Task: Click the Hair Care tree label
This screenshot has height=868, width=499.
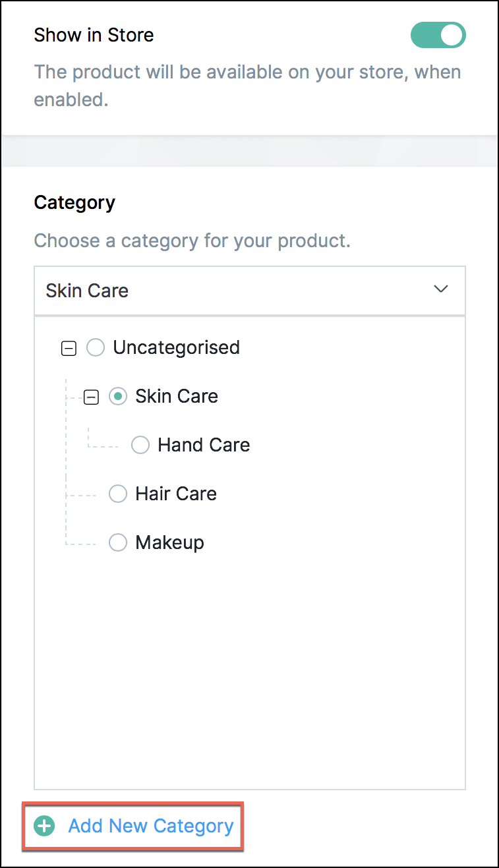Action: [x=176, y=494]
